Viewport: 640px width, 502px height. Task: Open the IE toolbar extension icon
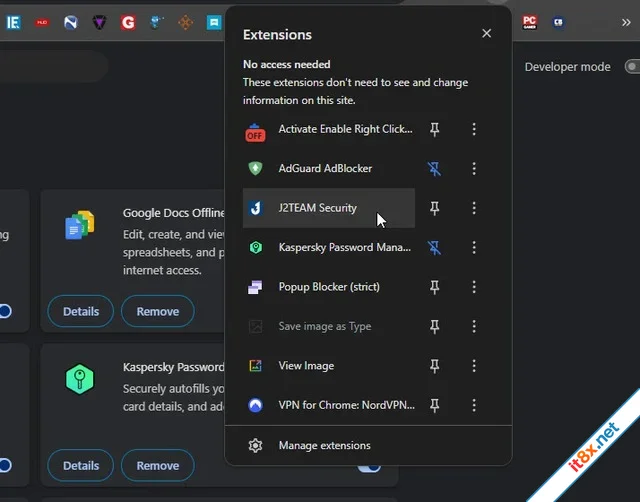tap(13, 22)
